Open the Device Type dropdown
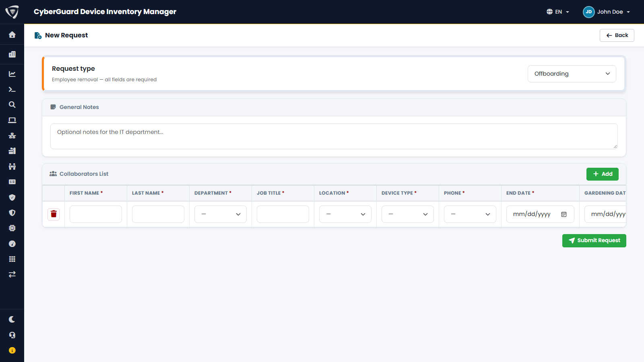The image size is (644, 362). (x=408, y=214)
